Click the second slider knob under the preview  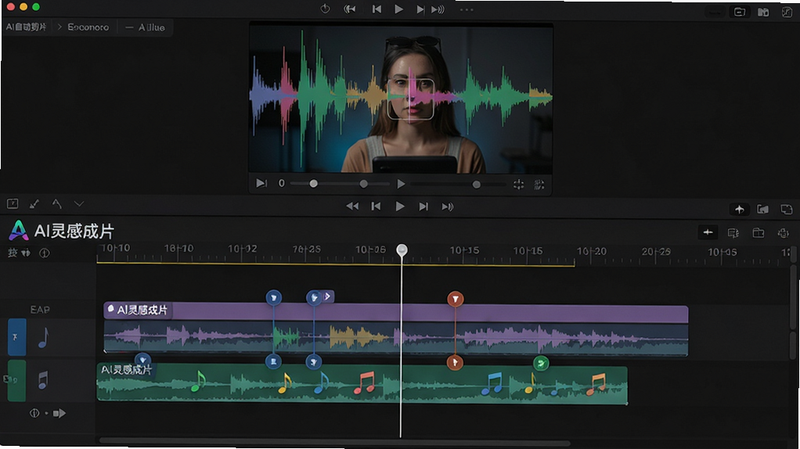click(363, 184)
